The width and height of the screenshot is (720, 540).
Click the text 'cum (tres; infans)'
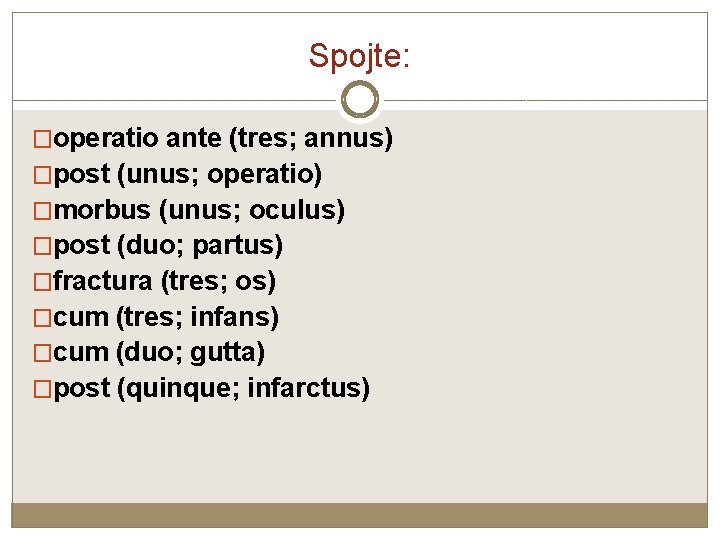point(166,317)
